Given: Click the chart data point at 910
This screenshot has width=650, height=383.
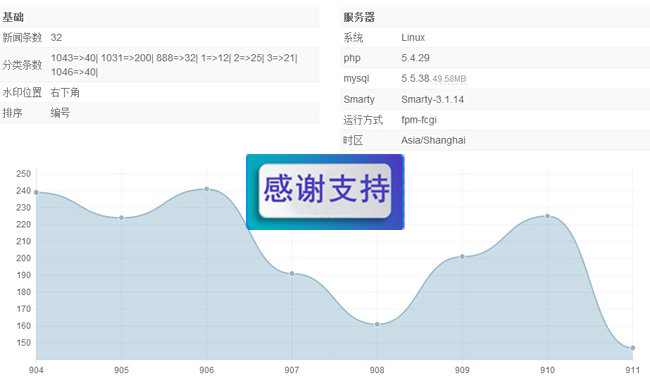Looking at the screenshot, I should pyautogui.click(x=548, y=216).
